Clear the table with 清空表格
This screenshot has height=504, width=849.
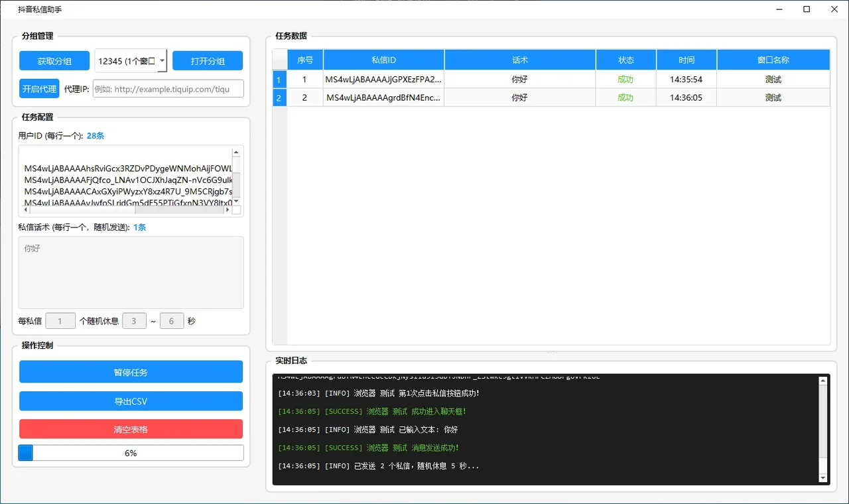click(x=131, y=429)
